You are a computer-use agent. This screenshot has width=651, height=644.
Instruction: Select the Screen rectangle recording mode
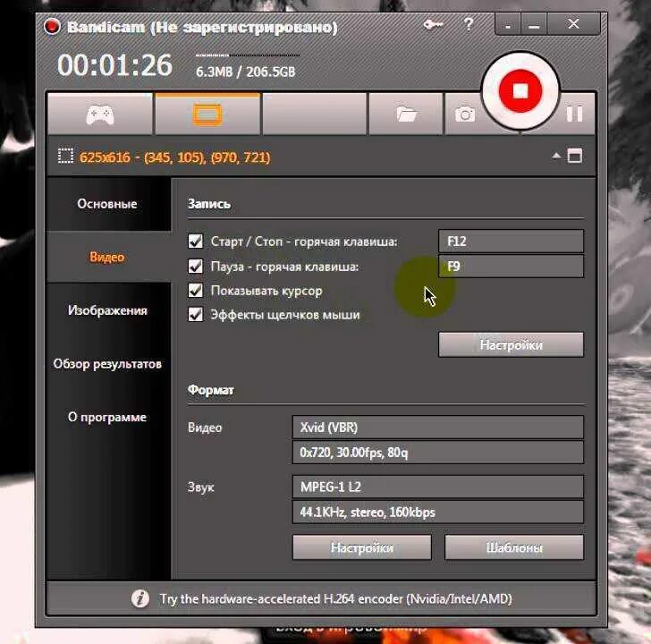pyautogui.click(x=207, y=114)
